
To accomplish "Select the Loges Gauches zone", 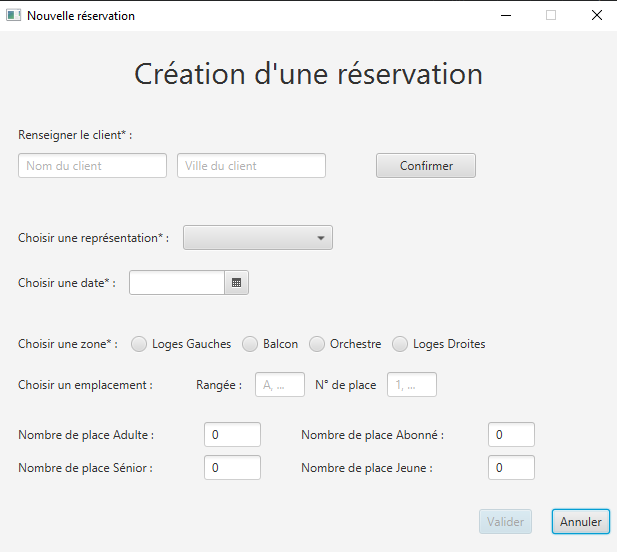I will (141, 344).
